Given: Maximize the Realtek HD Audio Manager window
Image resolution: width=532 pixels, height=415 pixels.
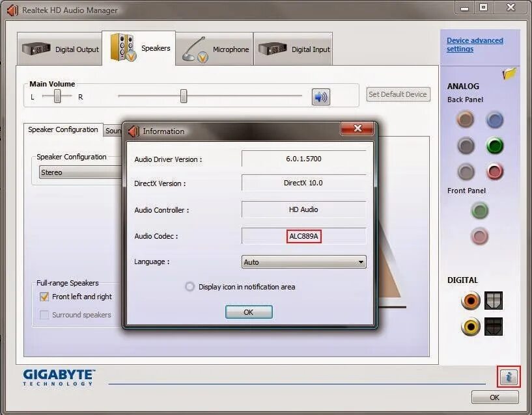Looking at the screenshot, I should pos(483,7).
